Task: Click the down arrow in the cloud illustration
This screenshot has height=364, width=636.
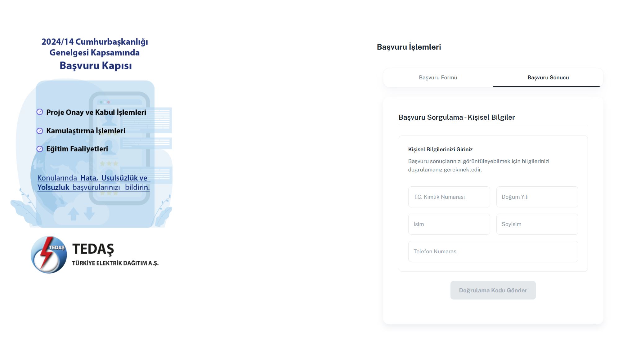Action: click(x=89, y=213)
